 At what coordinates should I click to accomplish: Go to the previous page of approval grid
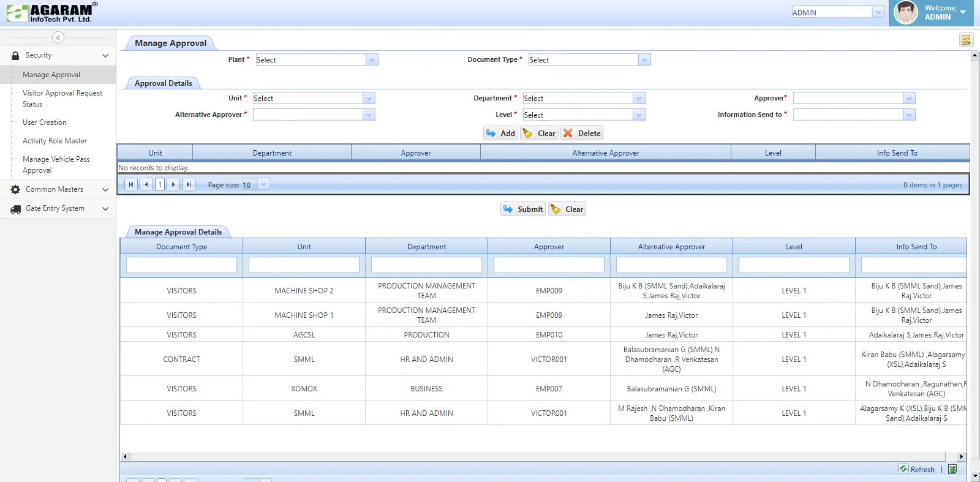pos(146,184)
